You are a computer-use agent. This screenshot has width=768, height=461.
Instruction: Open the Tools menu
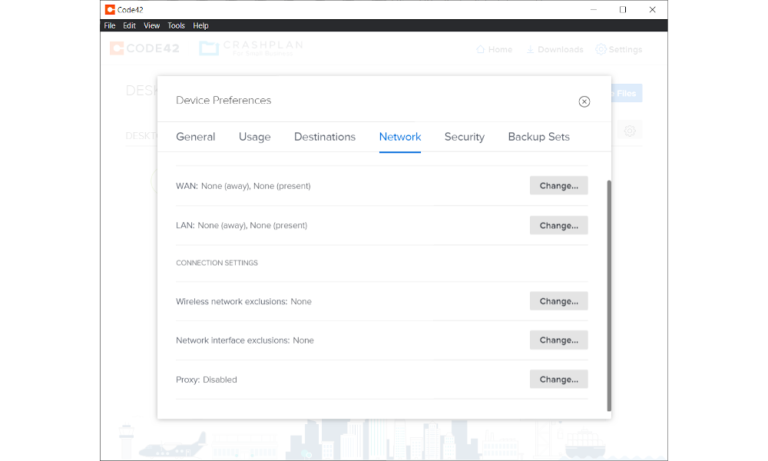[x=176, y=25]
